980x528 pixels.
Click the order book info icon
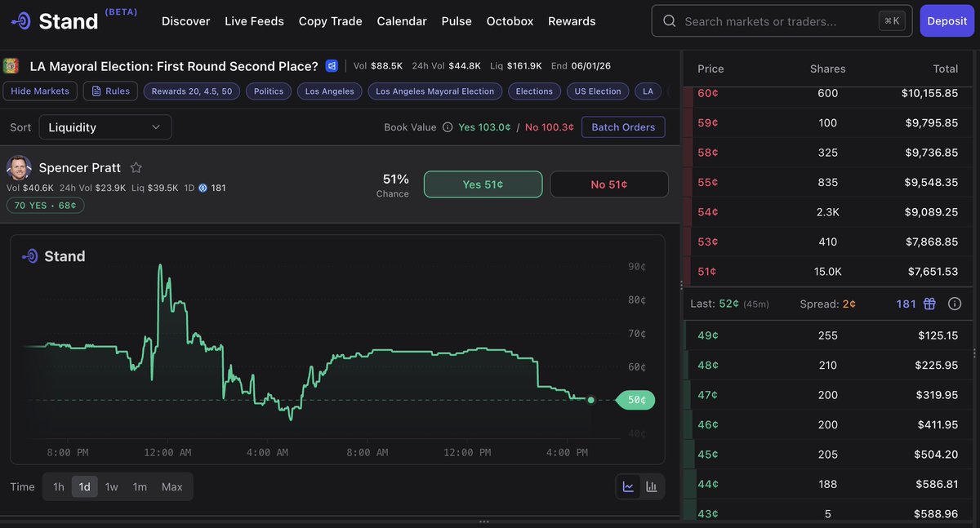pos(955,304)
